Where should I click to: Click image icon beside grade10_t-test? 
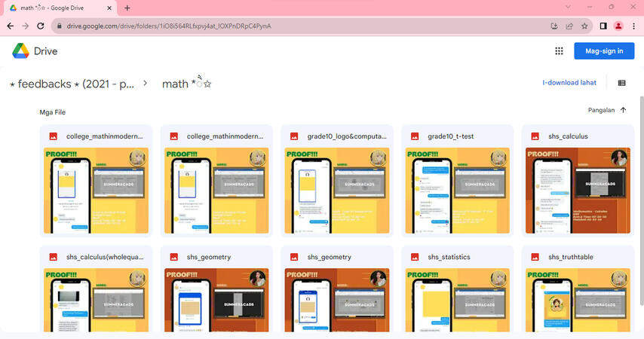pos(415,136)
